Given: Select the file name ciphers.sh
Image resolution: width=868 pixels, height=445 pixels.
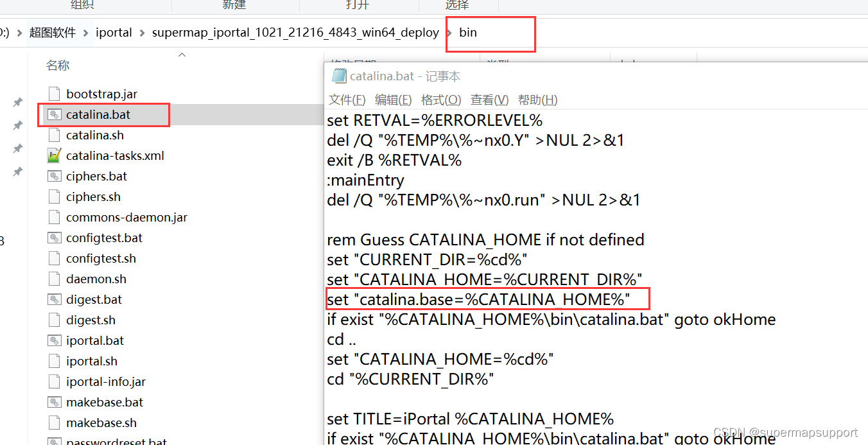Looking at the screenshot, I should (93, 196).
